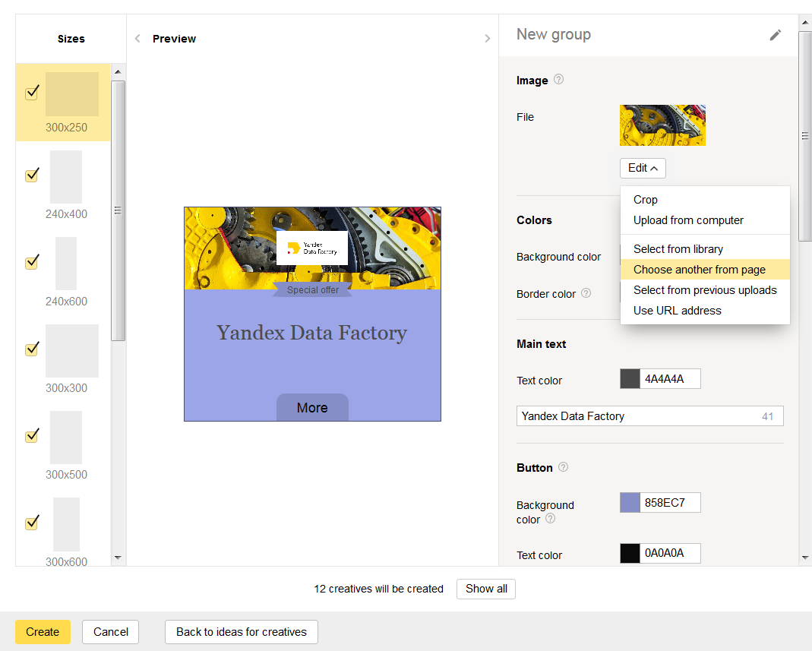Uncheck the 300x250 size checkbox

[32, 92]
